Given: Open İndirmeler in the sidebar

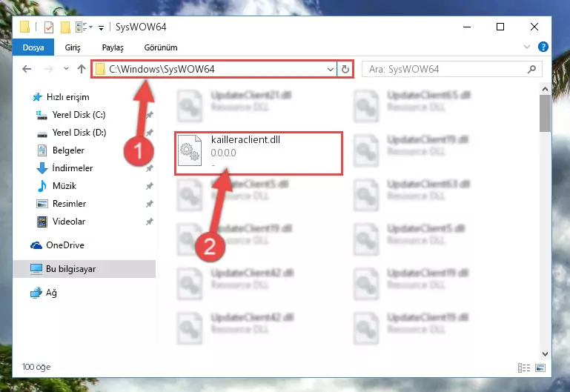Looking at the screenshot, I should [x=73, y=168].
